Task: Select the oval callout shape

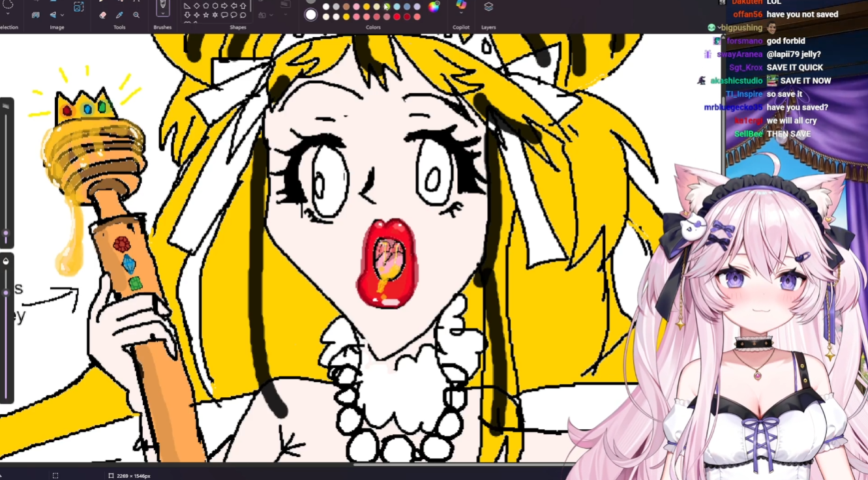Action: coord(233,15)
